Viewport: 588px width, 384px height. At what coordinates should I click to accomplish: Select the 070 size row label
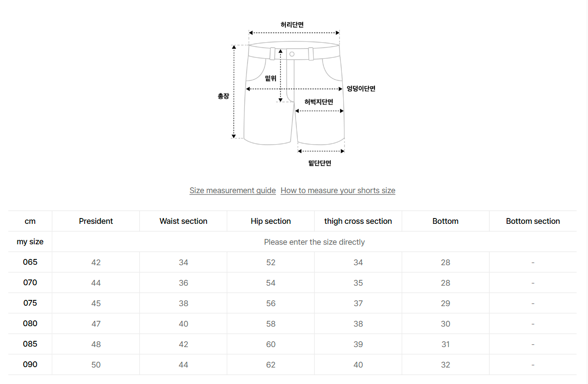click(30, 283)
